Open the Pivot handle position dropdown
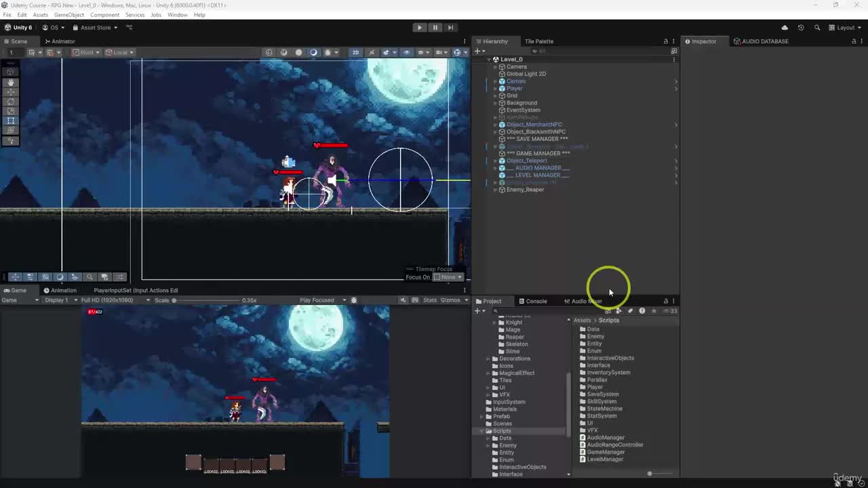Image resolution: width=868 pixels, height=488 pixels. click(x=87, y=52)
